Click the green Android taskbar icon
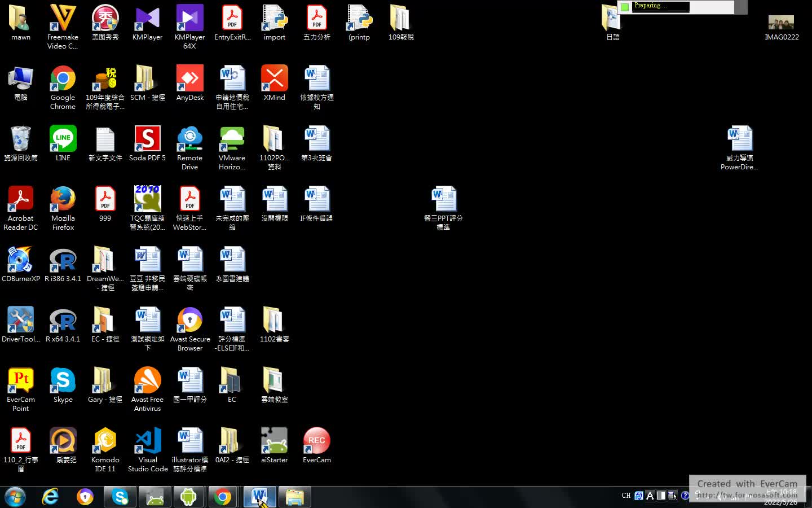This screenshot has height=508, width=812. point(188,497)
